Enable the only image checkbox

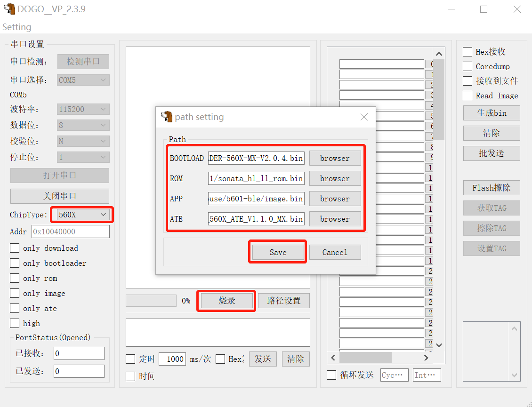coord(15,294)
